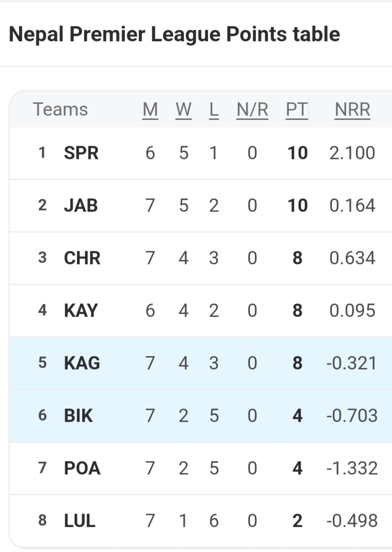Click the M matches column header
The image size is (392, 552).
click(x=150, y=109)
